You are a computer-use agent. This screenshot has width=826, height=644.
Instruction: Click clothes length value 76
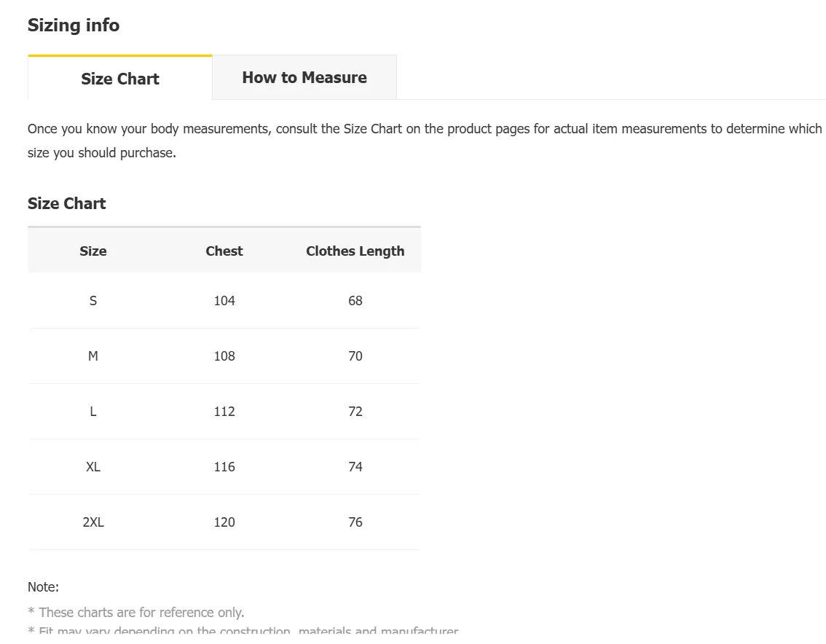355,522
